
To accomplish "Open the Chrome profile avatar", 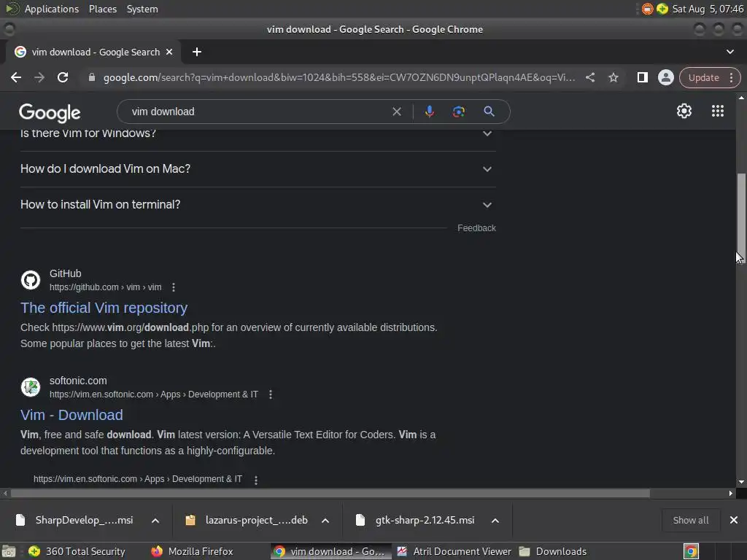I will pyautogui.click(x=665, y=77).
